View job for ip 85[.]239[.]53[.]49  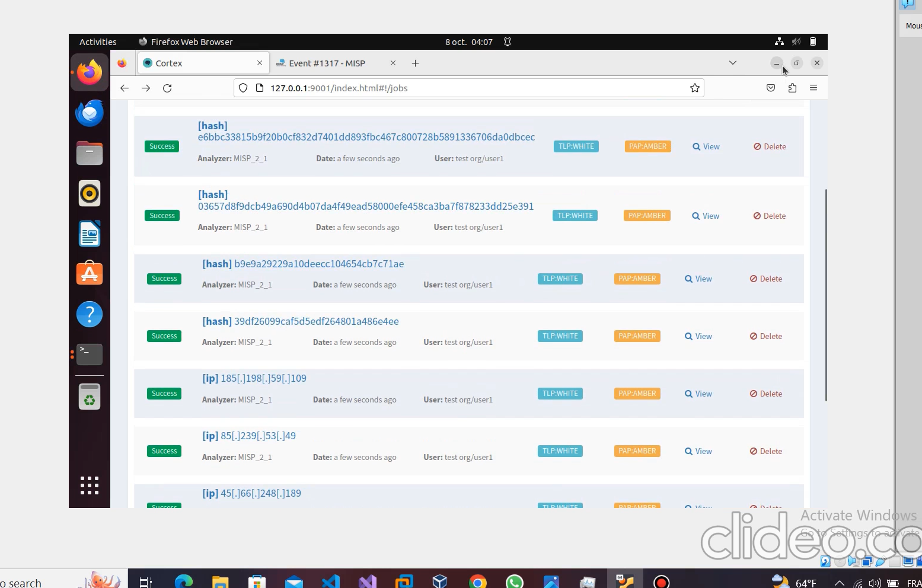click(x=698, y=451)
